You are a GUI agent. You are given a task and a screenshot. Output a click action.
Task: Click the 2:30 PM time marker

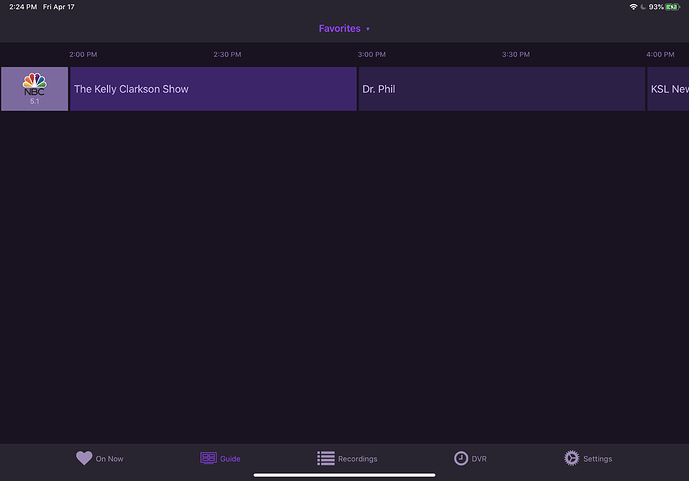tap(227, 54)
